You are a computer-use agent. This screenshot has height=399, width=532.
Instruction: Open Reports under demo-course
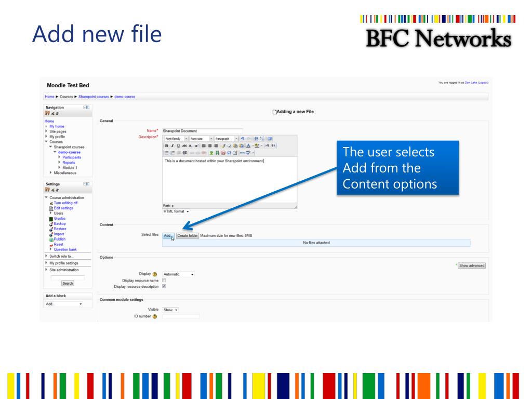[69, 163]
